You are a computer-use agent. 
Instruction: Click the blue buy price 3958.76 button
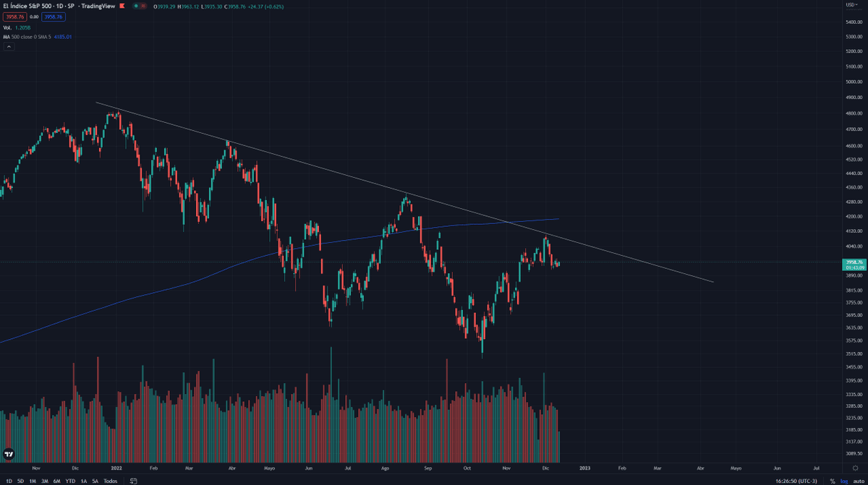click(x=54, y=17)
